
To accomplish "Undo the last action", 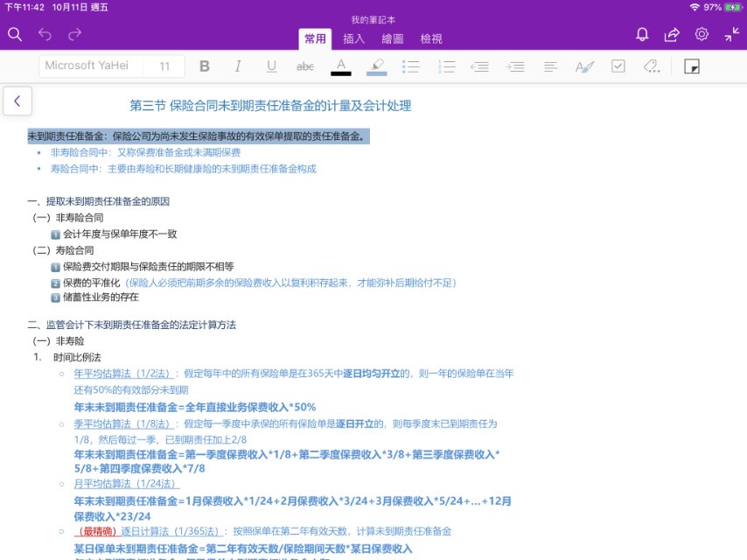I will point(45,34).
